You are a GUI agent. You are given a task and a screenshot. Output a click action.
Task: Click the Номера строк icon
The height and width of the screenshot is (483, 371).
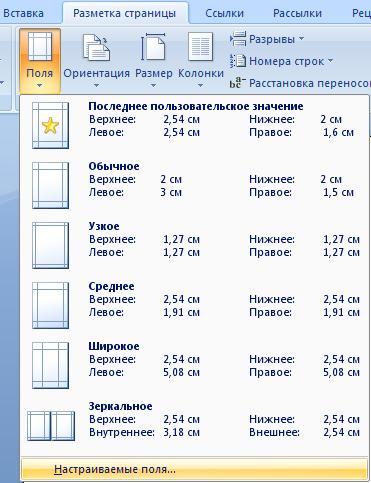[238, 61]
